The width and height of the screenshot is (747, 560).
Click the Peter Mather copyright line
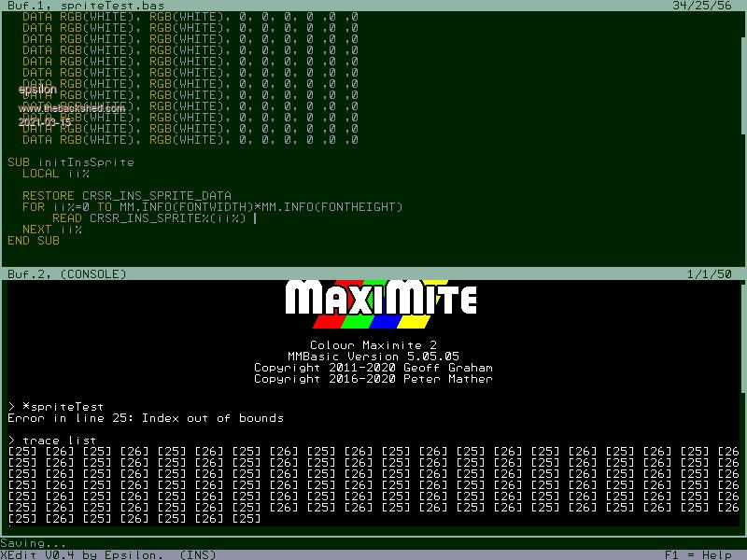pos(373,379)
